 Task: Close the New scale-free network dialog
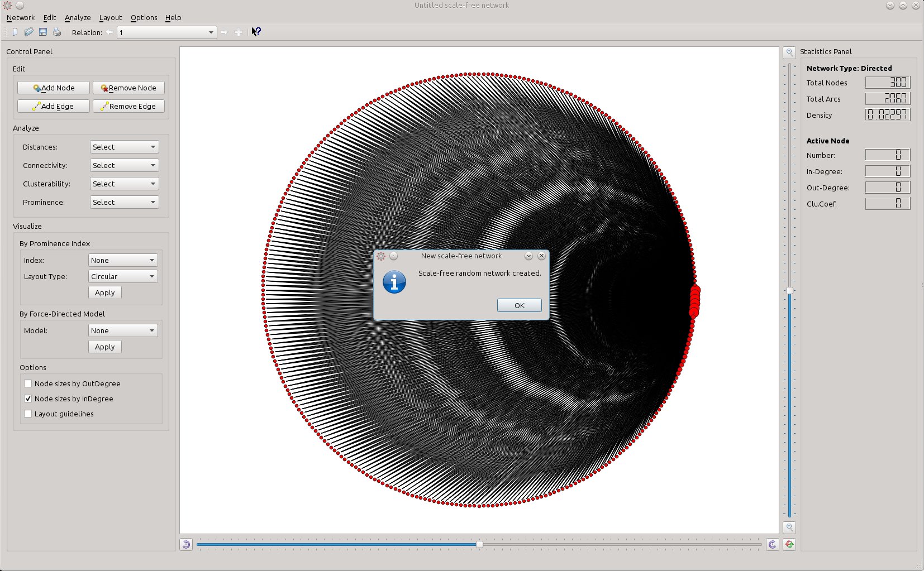(x=541, y=256)
